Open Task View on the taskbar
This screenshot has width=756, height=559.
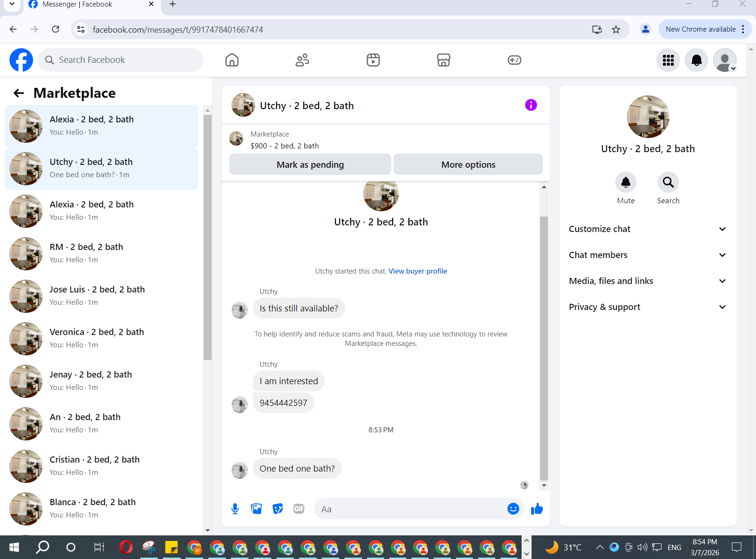[99, 547]
